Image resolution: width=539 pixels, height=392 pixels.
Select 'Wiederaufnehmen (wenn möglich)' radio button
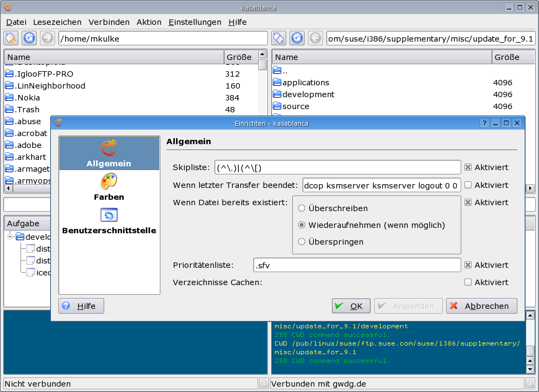point(301,225)
